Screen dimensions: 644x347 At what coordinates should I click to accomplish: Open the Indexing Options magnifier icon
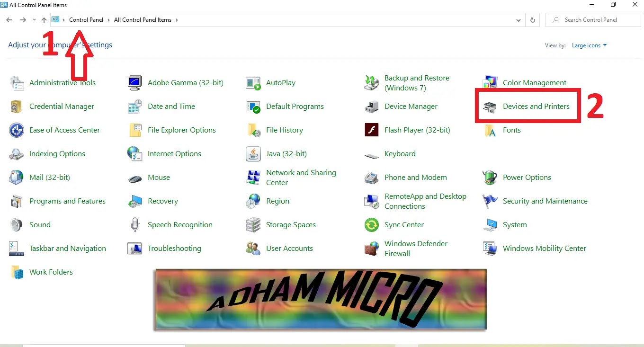17,154
